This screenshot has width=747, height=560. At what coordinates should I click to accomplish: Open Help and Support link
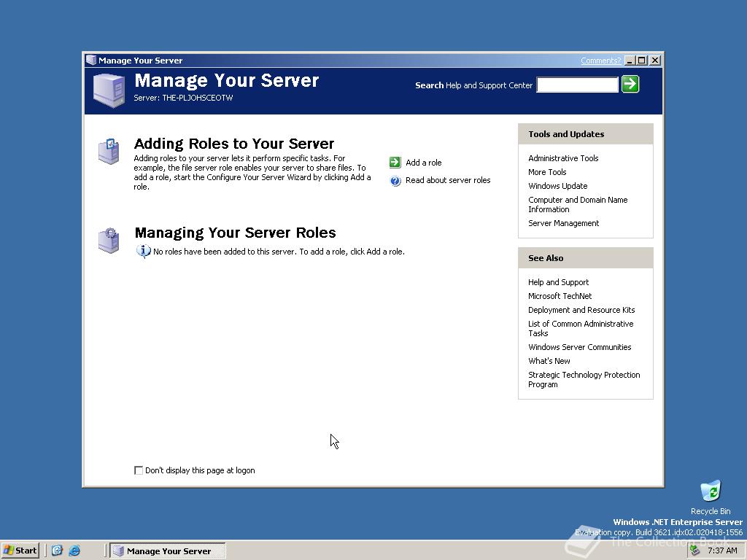click(x=558, y=282)
